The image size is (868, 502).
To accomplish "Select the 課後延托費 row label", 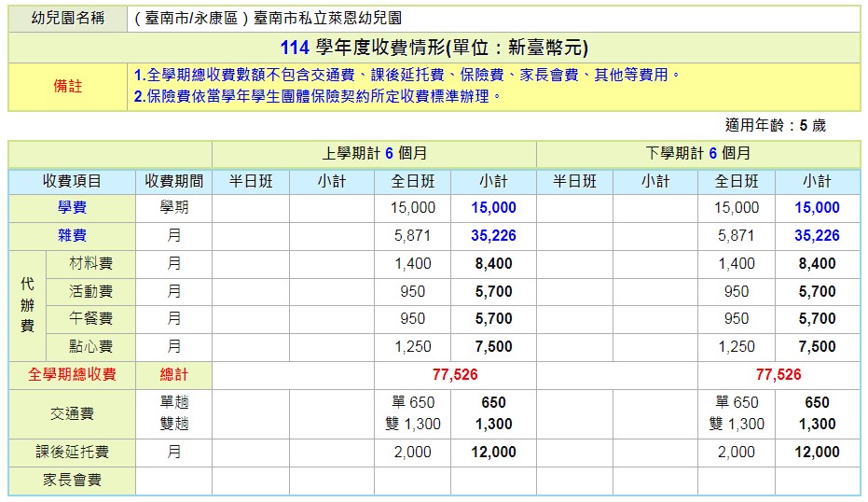I will coord(72,453).
